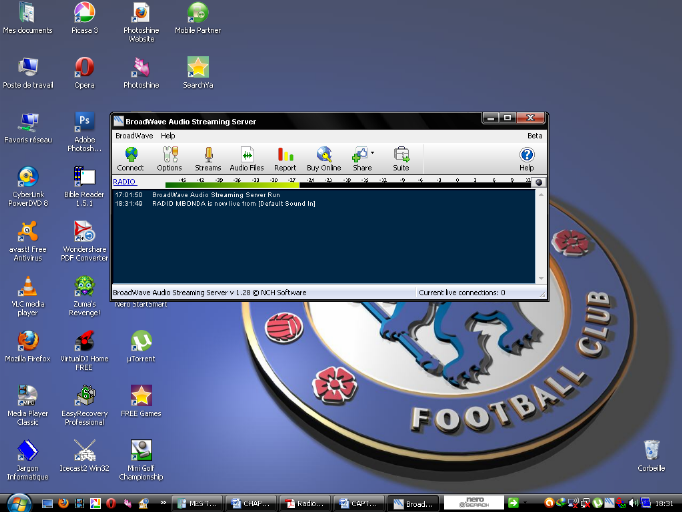
Task: Open the Options settings icon
Action: coord(169,158)
